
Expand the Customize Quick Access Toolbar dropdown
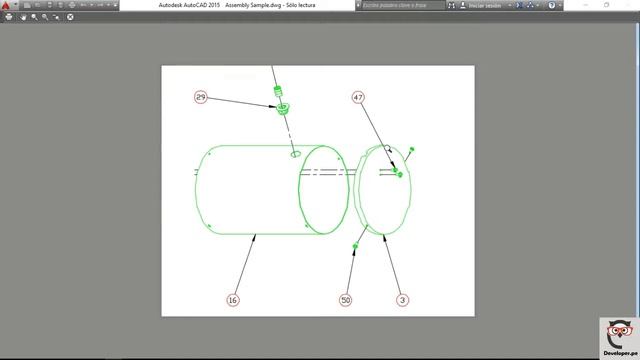point(116,5)
